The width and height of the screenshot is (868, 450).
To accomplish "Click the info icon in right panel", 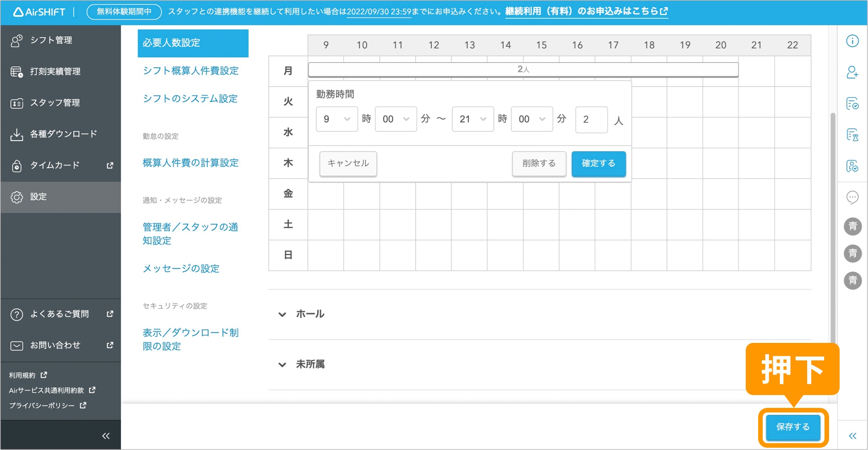I will (852, 41).
